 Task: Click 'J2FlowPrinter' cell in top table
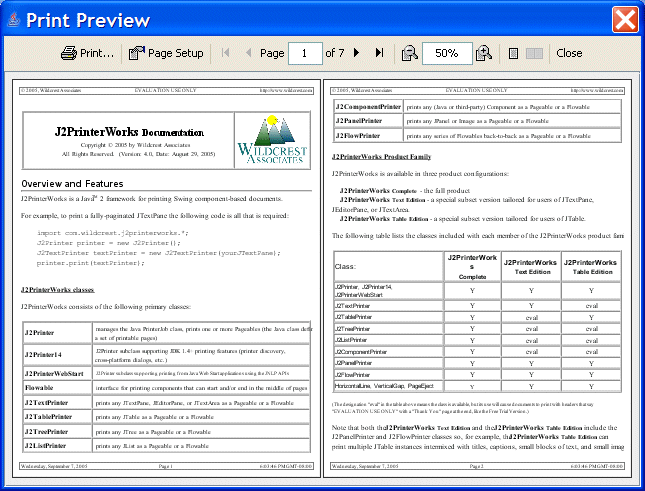coord(368,136)
